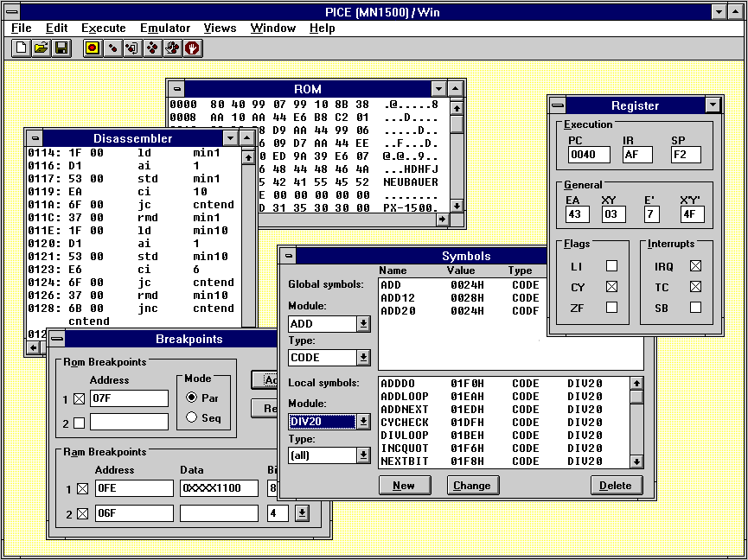748x560 pixels.
Task: Click the red circle on yellow icon
Action: [x=92, y=48]
